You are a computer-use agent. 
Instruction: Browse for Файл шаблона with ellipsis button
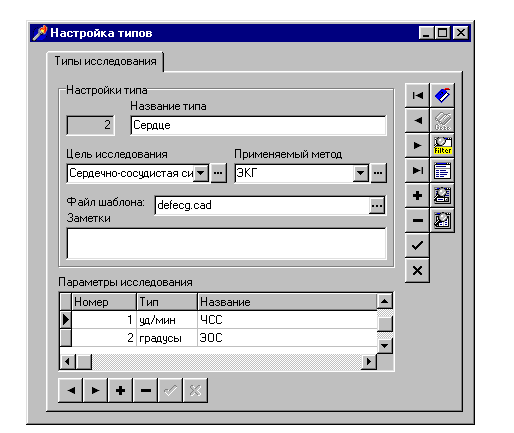pos(377,206)
